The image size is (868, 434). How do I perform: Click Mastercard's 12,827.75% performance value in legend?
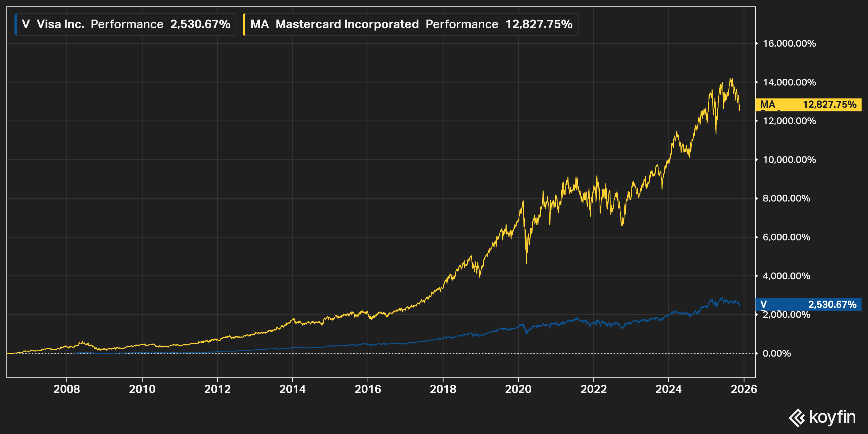click(x=539, y=24)
